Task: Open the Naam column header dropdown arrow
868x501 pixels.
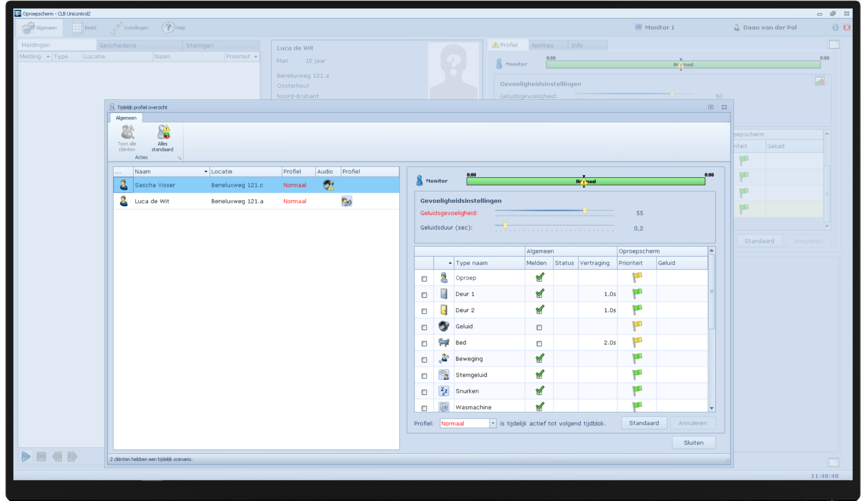Action: 206,172
